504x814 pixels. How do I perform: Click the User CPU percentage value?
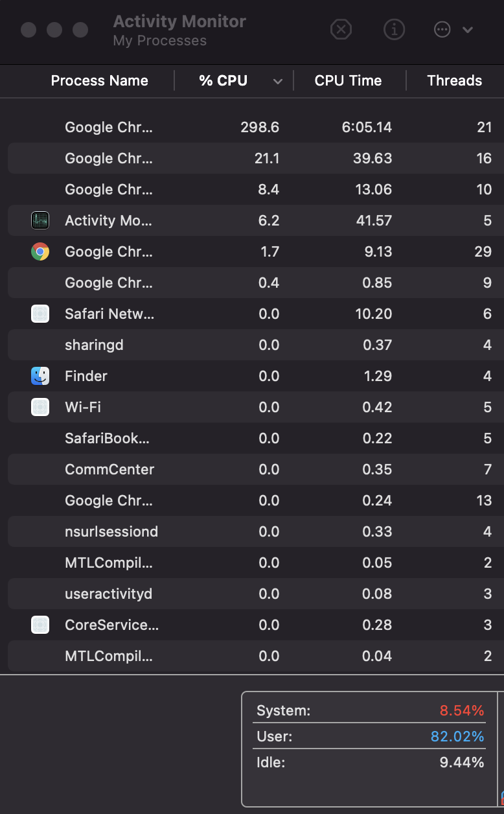tap(457, 736)
